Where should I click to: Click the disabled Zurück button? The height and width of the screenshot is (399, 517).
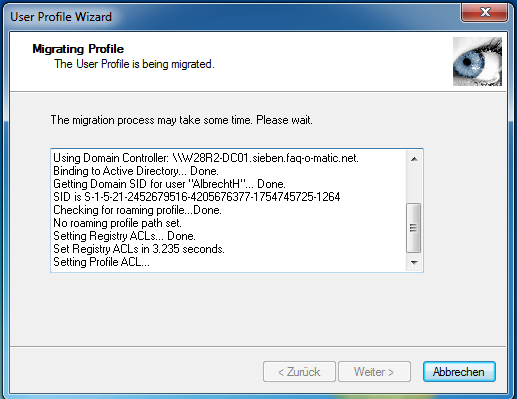pos(299,371)
